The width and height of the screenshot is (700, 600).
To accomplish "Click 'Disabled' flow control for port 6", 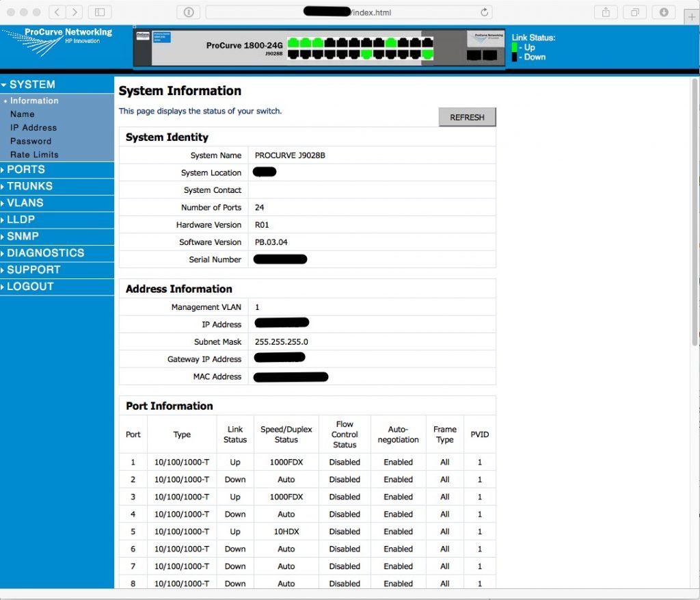I will click(x=345, y=549).
